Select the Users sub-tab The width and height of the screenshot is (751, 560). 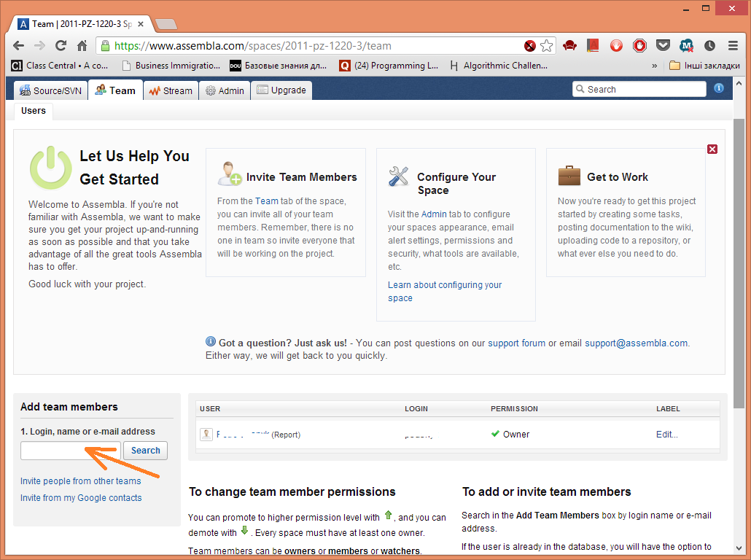pos(34,111)
